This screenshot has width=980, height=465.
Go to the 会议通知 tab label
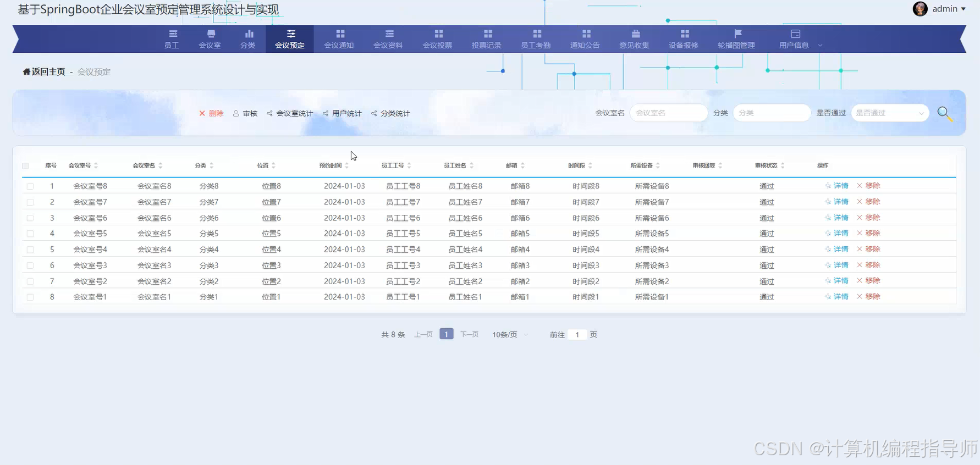[x=339, y=45]
